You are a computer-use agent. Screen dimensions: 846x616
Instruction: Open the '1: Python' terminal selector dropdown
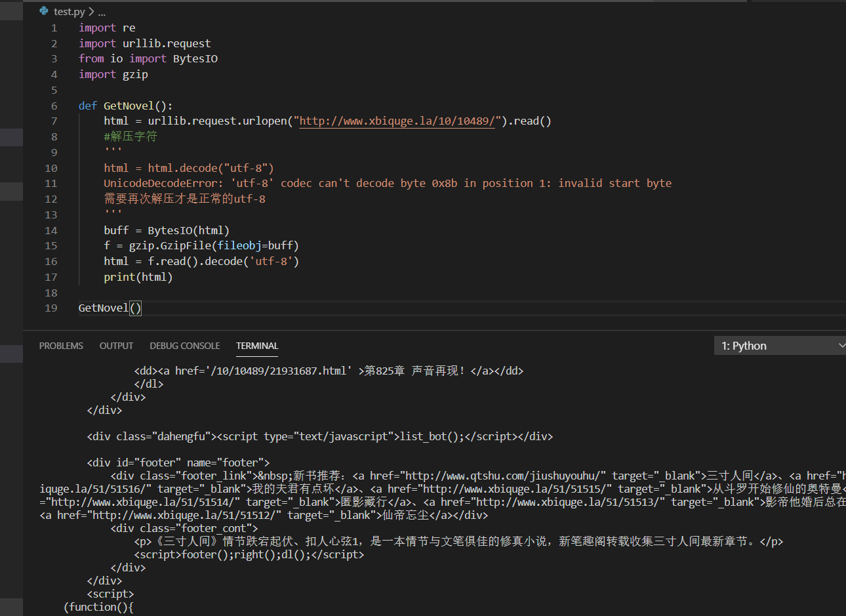(x=780, y=346)
